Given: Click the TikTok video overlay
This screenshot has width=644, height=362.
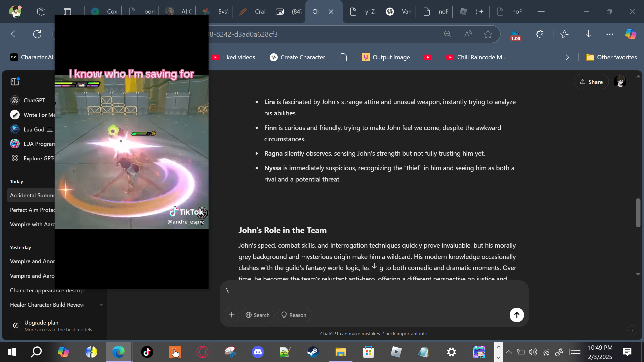Looking at the screenshot, I should pos(131,152).
